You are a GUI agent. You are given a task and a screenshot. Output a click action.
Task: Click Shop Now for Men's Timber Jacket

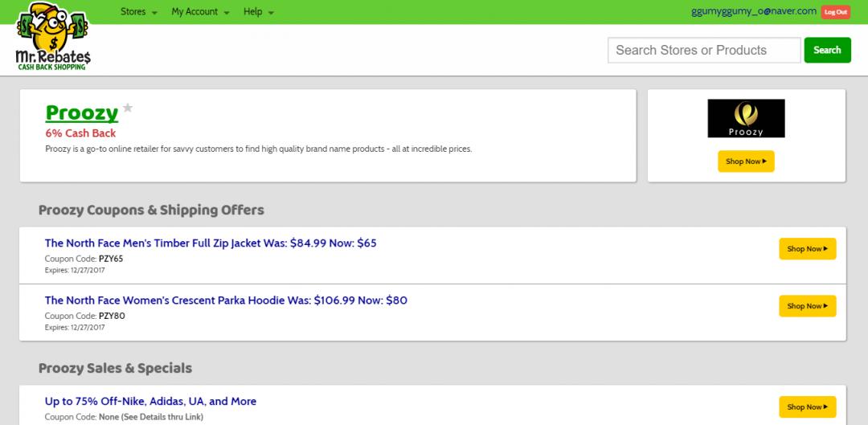[807, 249]
